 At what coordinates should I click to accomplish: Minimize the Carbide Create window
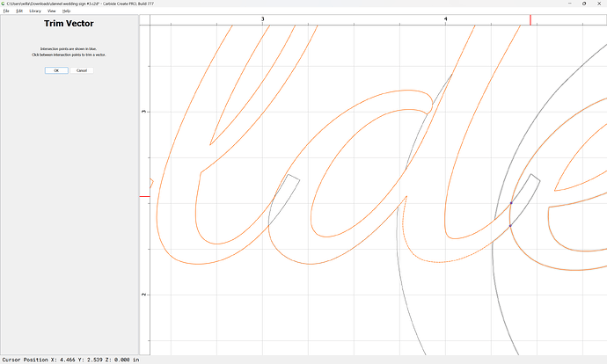click(x=570, y=4)
